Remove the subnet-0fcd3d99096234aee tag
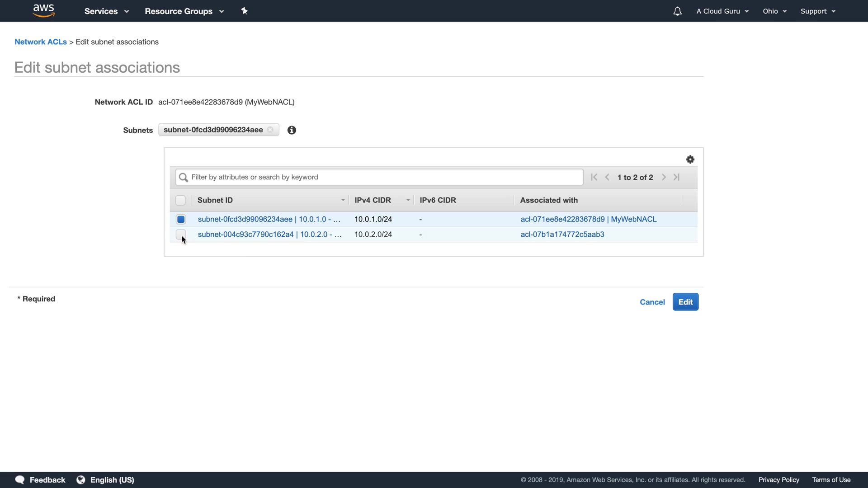The image size is (868, 488). (x=270, y=130)
